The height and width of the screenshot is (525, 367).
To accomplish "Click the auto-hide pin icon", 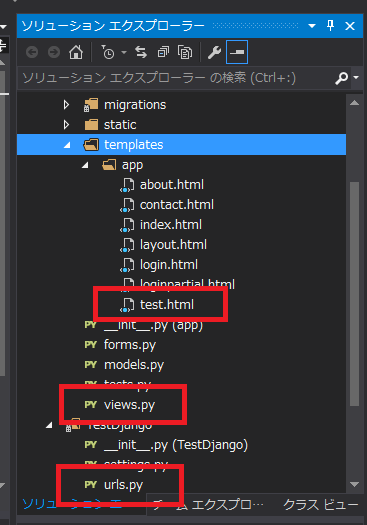I will 331,25.
